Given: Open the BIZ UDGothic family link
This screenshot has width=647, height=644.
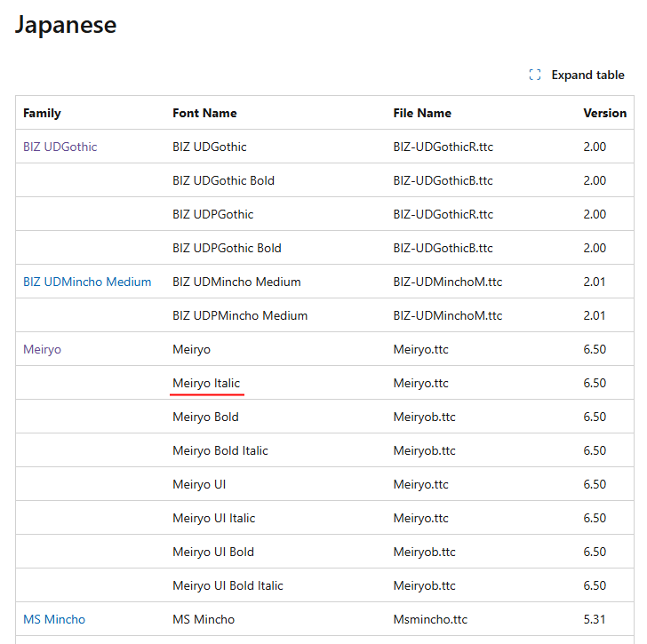Looking at the screenshot, I should [60, 147].
